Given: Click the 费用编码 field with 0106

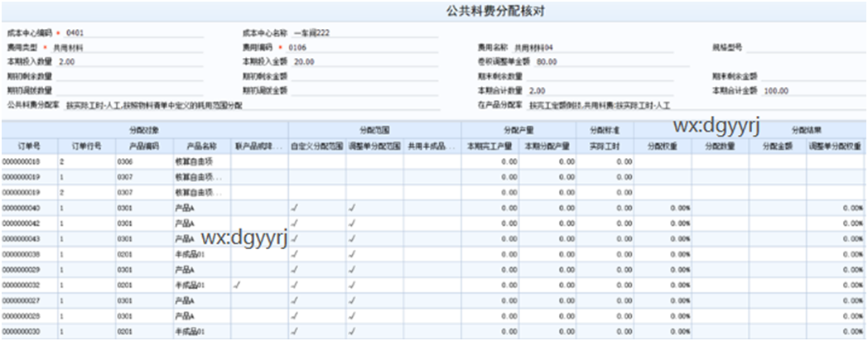Looking at the screenshot, I should 364,47.
